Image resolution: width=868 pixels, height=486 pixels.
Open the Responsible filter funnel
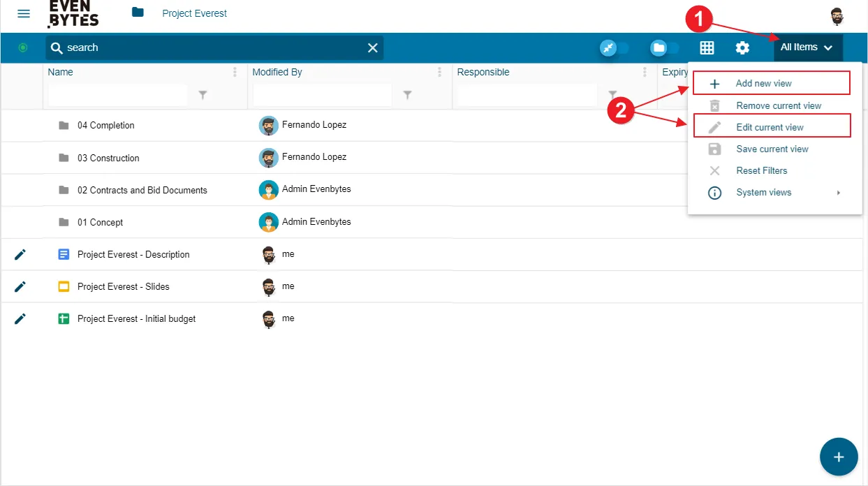tap(612, 95)
